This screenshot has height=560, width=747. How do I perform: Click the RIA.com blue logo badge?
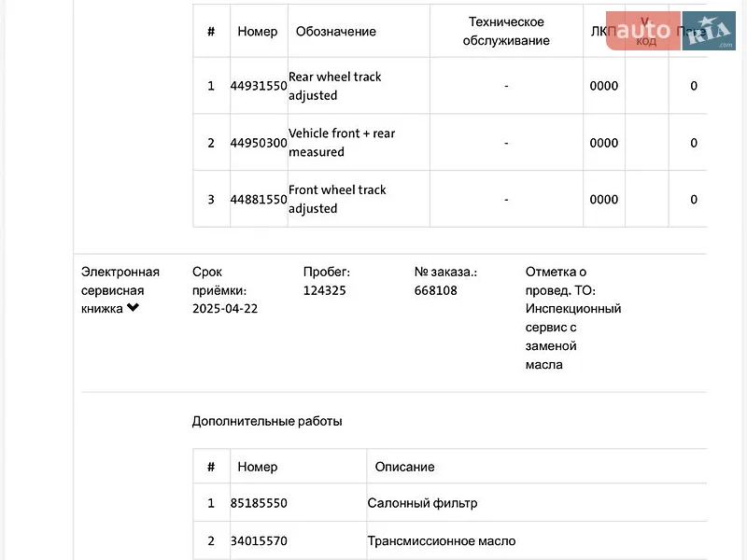(709, 31)
